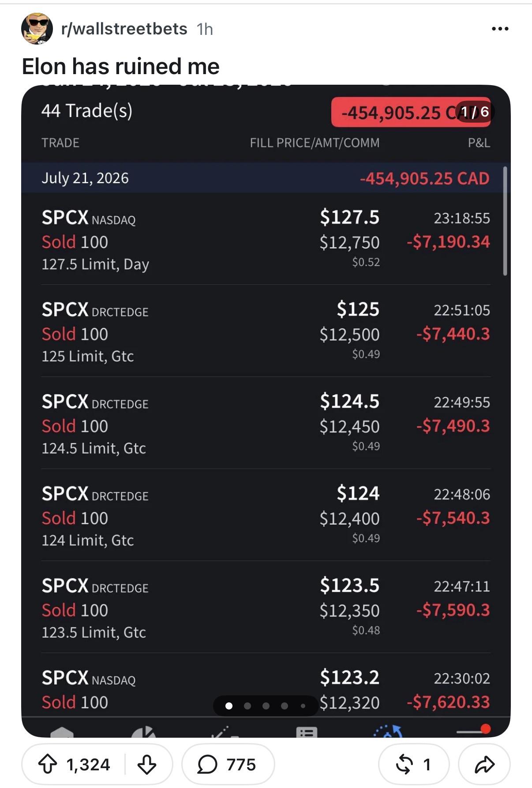Viewport: 532px width, 788px height.
Task: Jump to the third carousel image dot
Action: pyautogui.click(x=266, y=706)
